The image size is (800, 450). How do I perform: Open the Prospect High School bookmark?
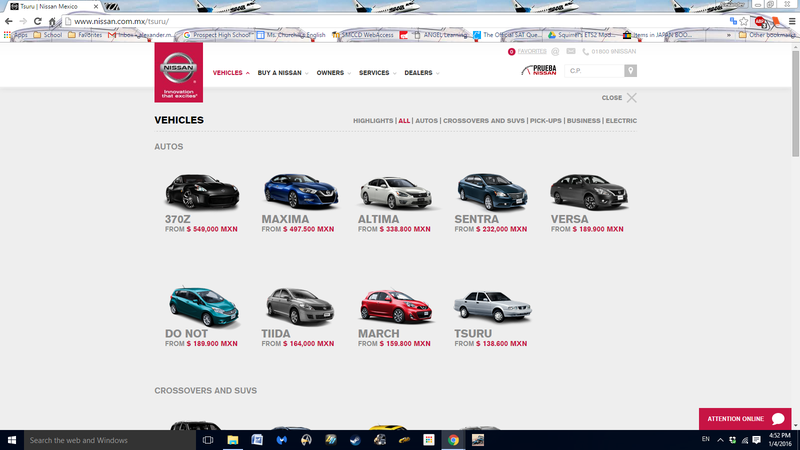click(x=217, y=35)
